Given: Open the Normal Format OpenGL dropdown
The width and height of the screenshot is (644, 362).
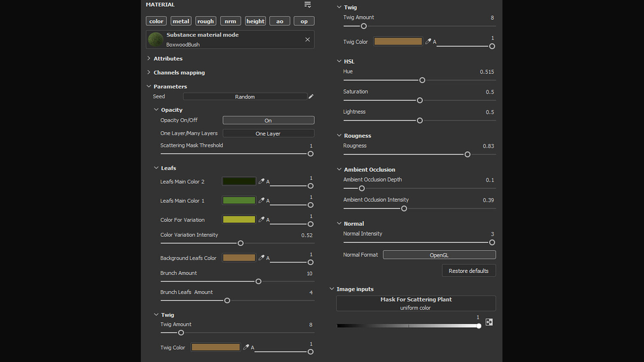Looking at the screenshot, I should 439,255.
